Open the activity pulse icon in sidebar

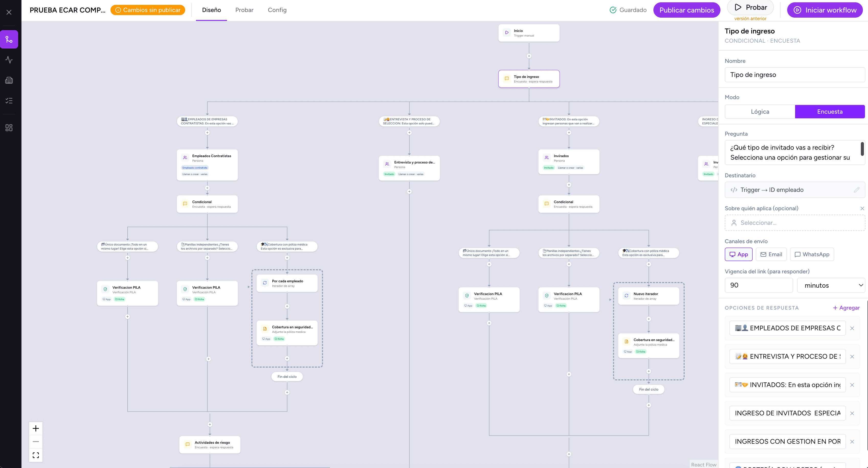[9, 60]
